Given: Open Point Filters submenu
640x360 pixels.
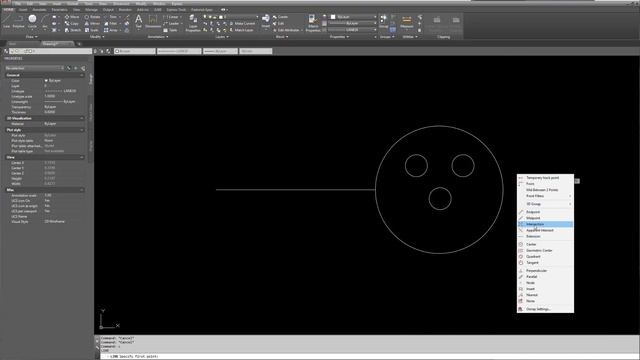Looking at the screenshot, I should coord(545,196).
